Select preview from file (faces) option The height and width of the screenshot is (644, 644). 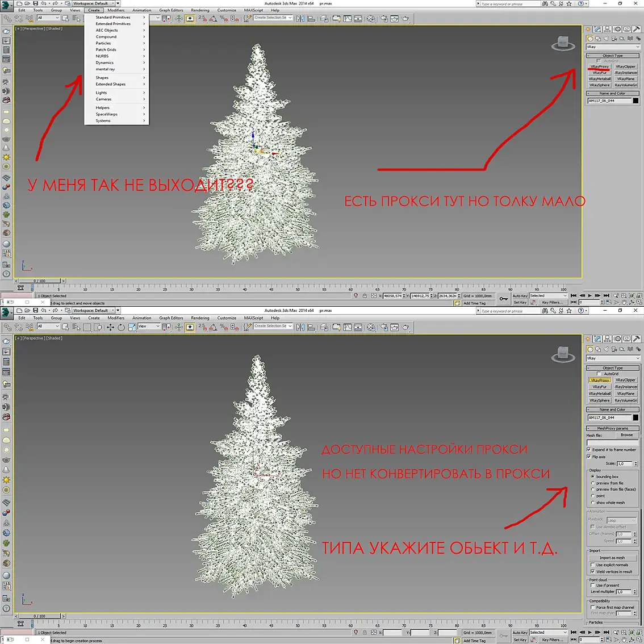[x=593, y=489]
